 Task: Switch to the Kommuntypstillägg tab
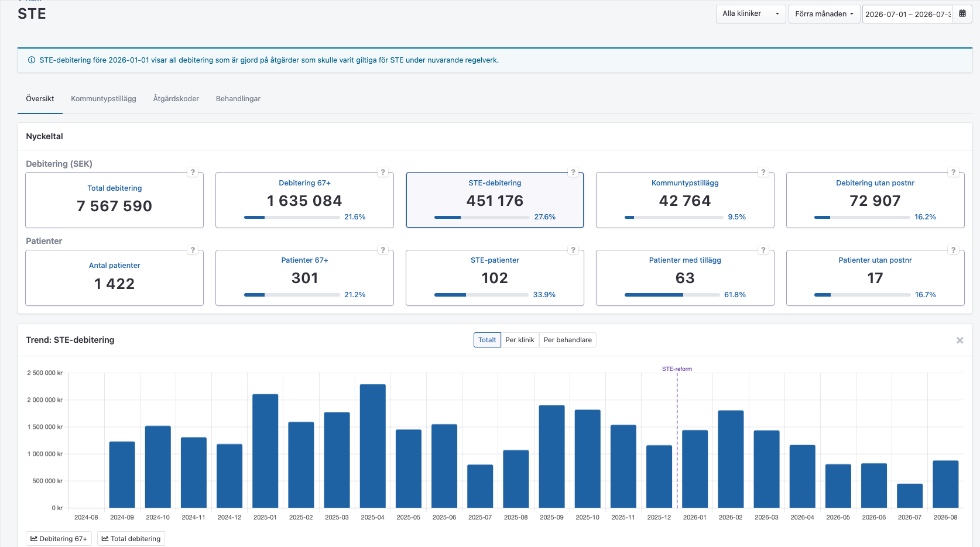(x=104, y=99)
